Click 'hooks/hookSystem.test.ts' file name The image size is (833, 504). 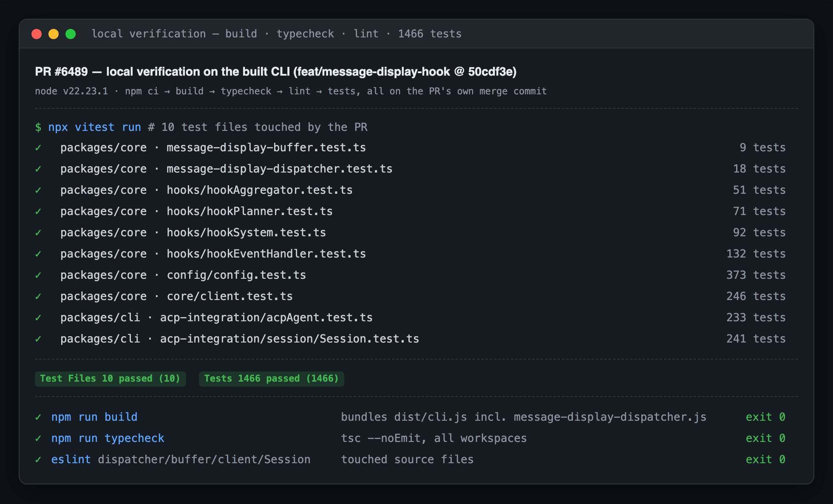point(246,232)
